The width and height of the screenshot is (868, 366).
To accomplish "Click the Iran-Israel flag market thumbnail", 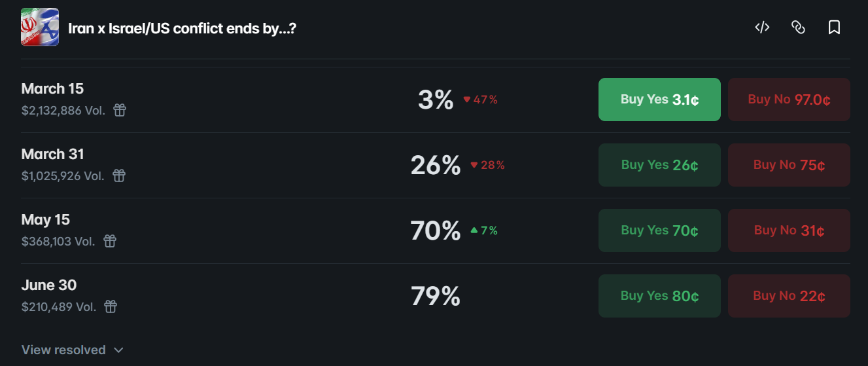I will click(x=40, y=27).
